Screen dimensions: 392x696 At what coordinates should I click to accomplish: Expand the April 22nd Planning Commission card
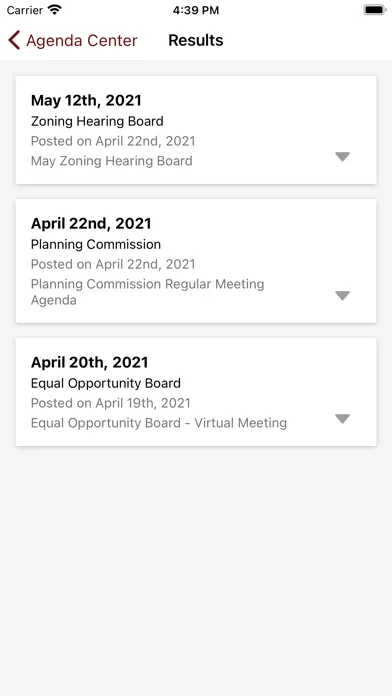pos(342,296)
